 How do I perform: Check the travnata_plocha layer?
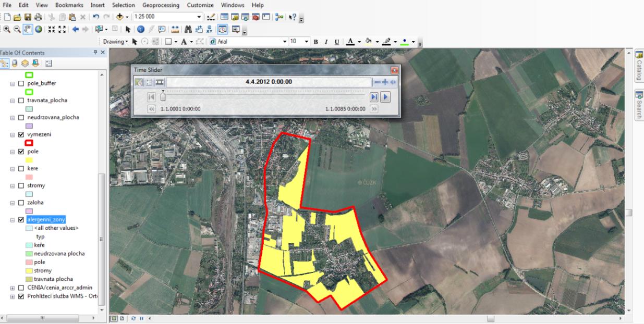[21, 100]
